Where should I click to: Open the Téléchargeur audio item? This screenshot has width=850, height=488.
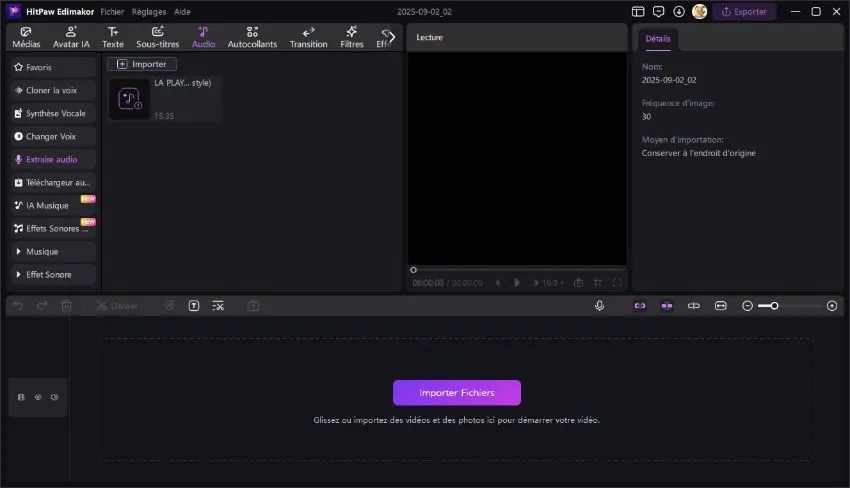[53, 182]
